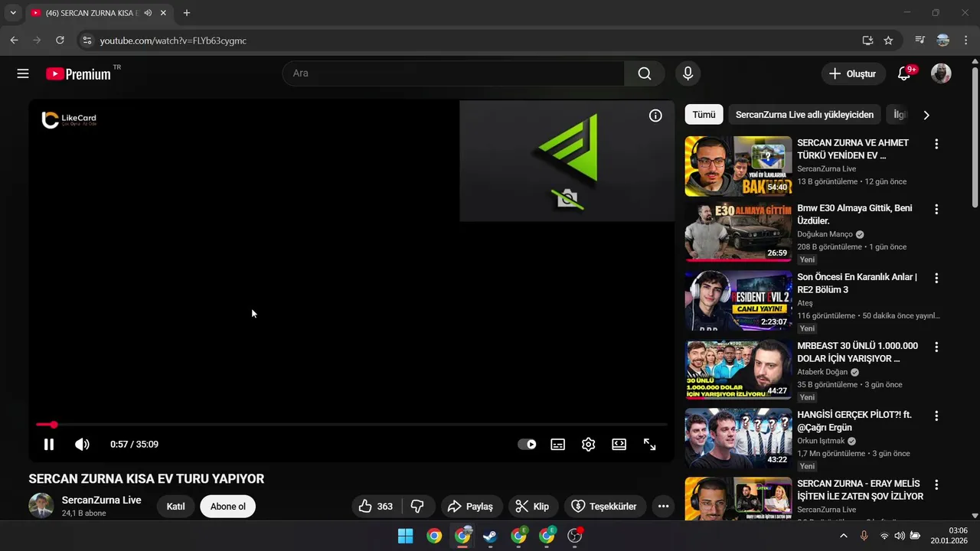Bookmark this page star icon
Viewport: 980px width, 551px height.
tap(888, 41)
